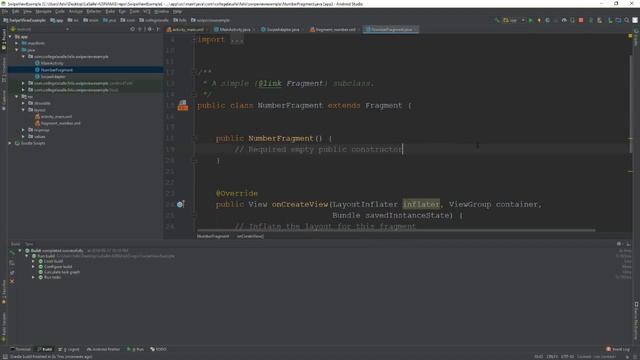This screenshot has width=640, height=360.
Task: Click the SwipeViewExample breadcrumb in navigation bar
Action: [24, 20]
